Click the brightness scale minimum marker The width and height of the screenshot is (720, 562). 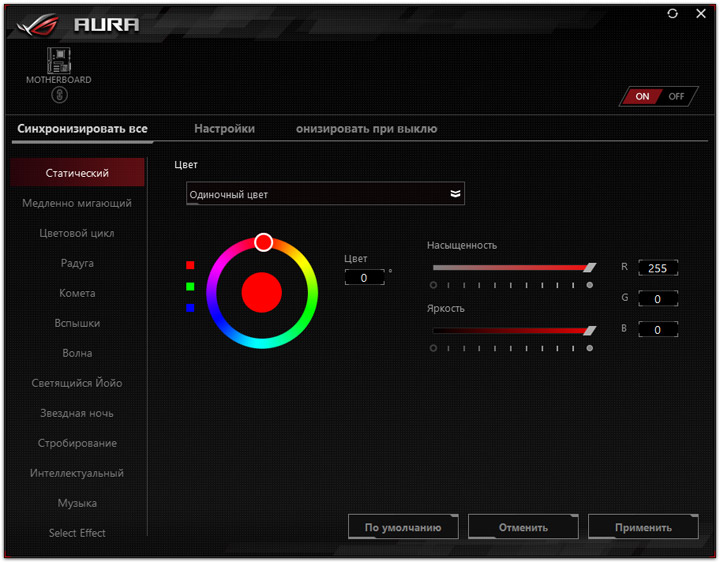433,348
